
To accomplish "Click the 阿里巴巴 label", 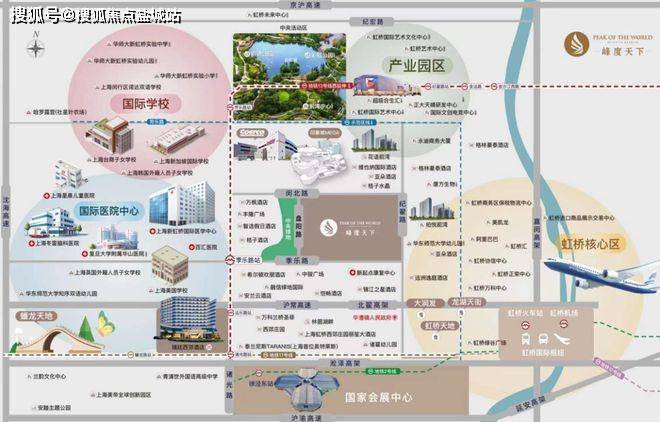I will (x=487, y=239).
